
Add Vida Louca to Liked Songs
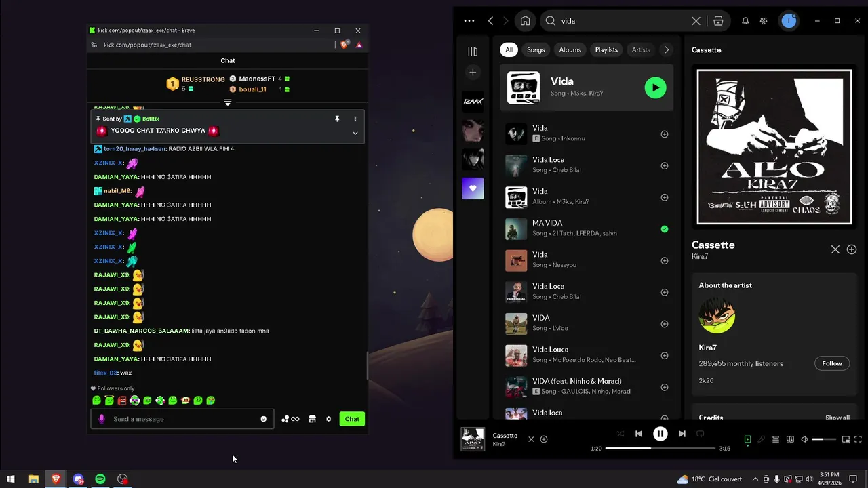(x=664, y=356)
